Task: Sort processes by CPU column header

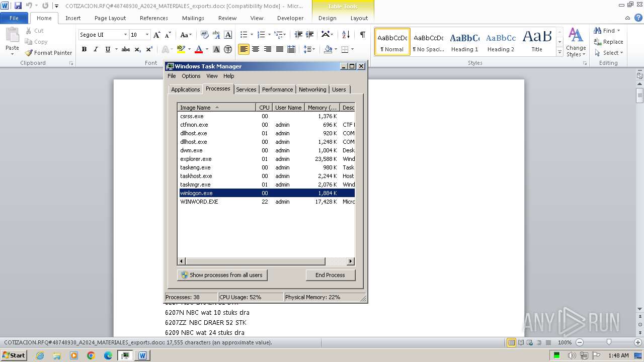Action: (265, 107)
